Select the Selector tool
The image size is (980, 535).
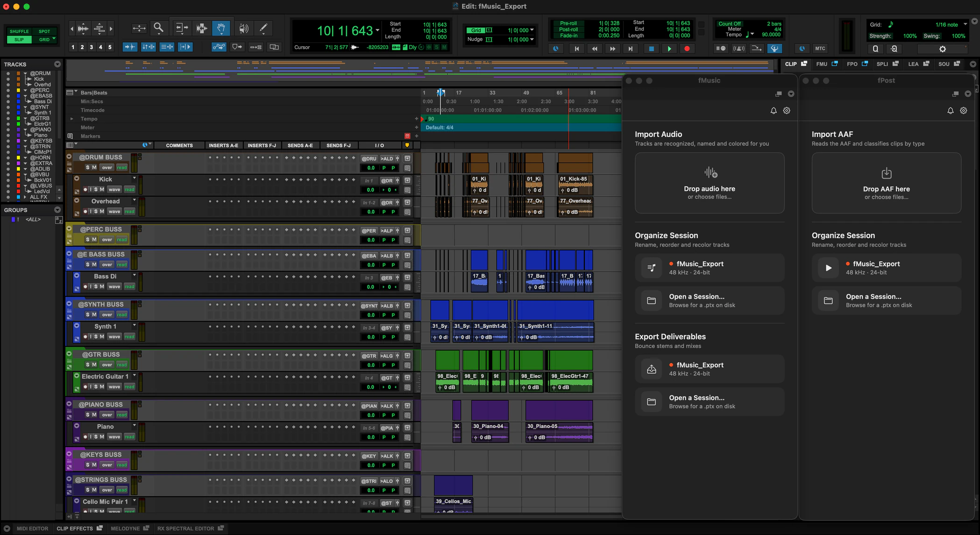pyautogui.click(x=202, y=28)
